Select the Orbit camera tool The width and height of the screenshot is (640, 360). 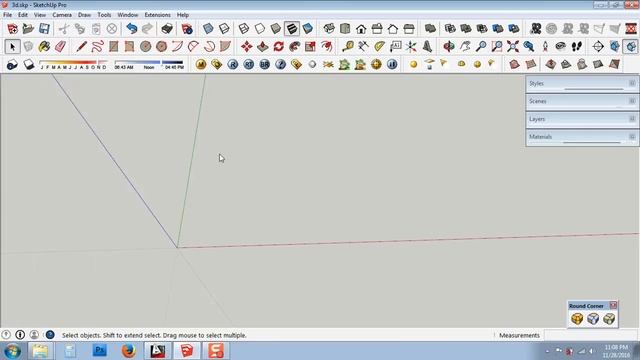[449, 47]
